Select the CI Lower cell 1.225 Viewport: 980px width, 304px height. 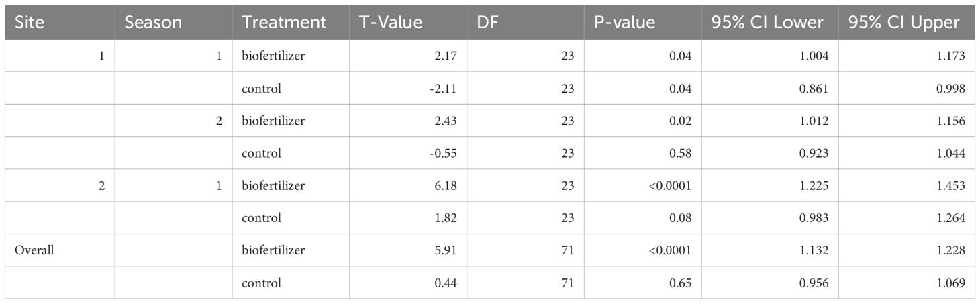[816, 186]
